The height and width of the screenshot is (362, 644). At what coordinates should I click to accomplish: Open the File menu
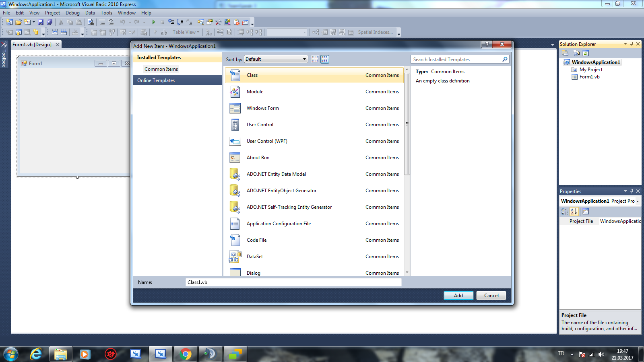point(6,13)
